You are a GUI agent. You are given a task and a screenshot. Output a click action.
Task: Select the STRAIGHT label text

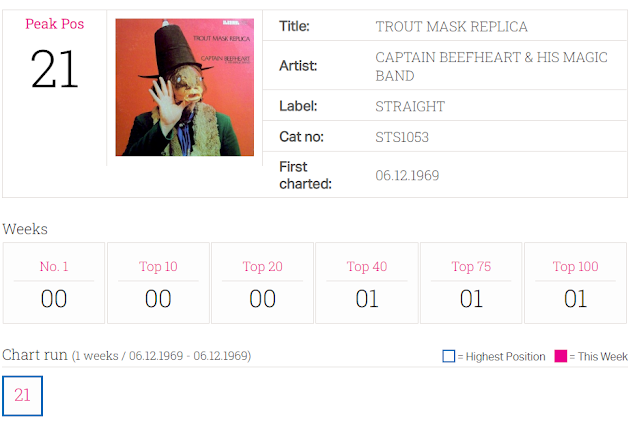[x=410, y=106]
